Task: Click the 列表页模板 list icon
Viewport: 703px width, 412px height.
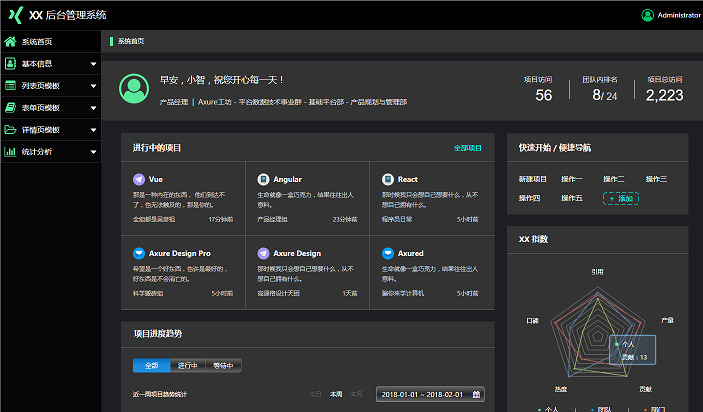Action: [x=10, y=86]
